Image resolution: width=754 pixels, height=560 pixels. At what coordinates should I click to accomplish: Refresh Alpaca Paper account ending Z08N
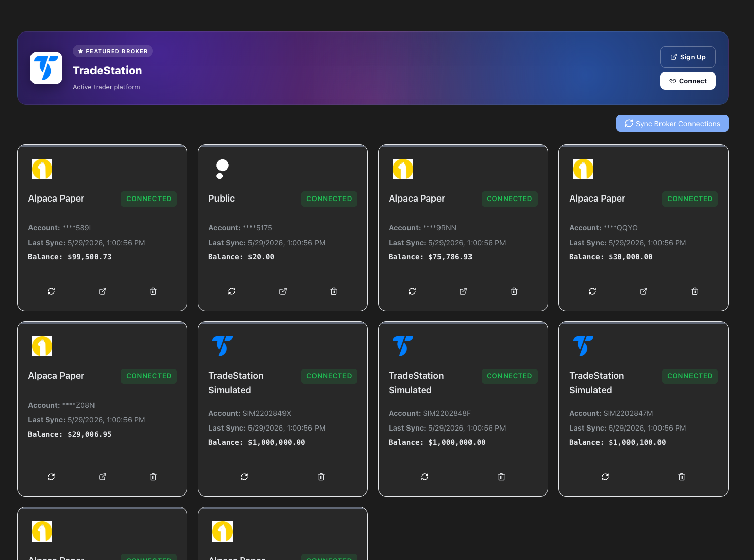[x=51, y=477]
